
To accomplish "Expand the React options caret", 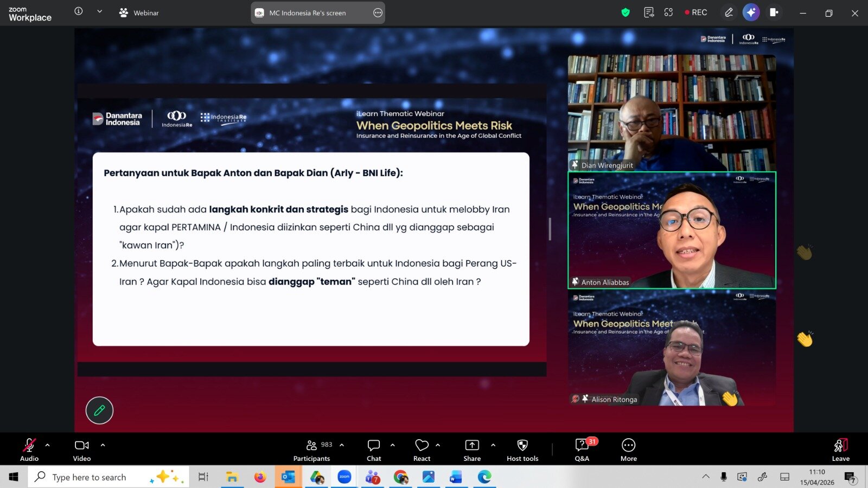I will click(x=438, y=445).
